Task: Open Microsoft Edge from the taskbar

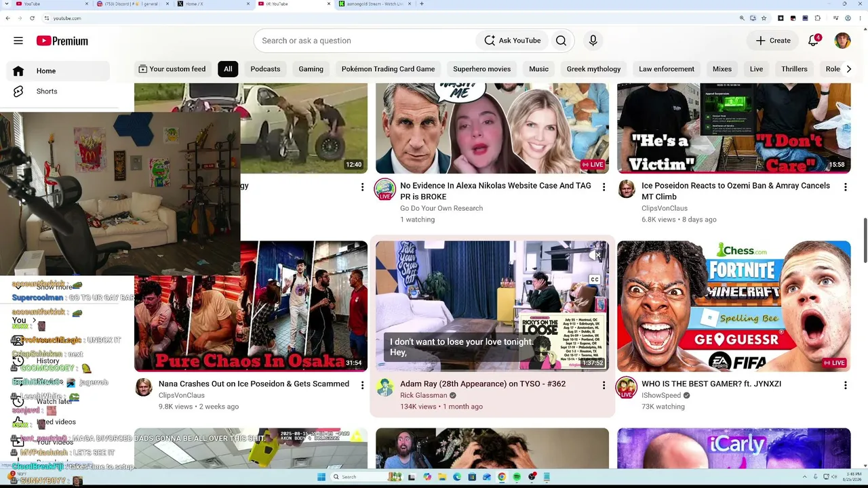Action: [x=457, y=477]
